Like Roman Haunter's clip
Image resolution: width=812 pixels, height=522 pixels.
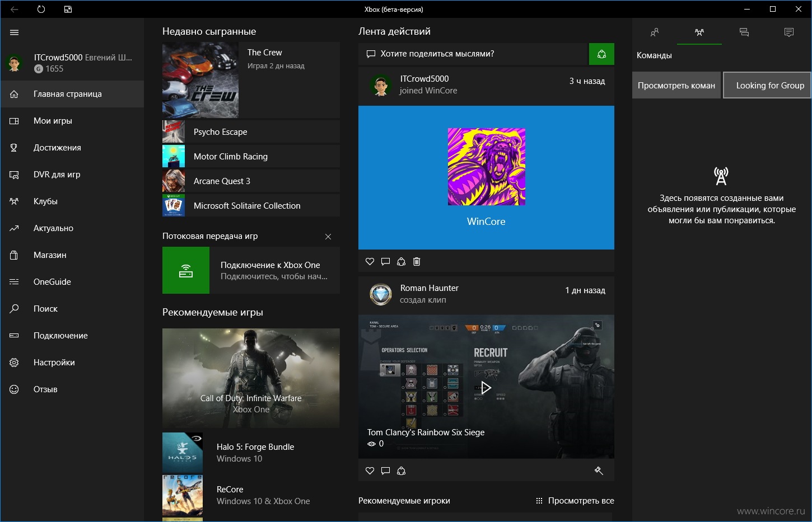370,471
